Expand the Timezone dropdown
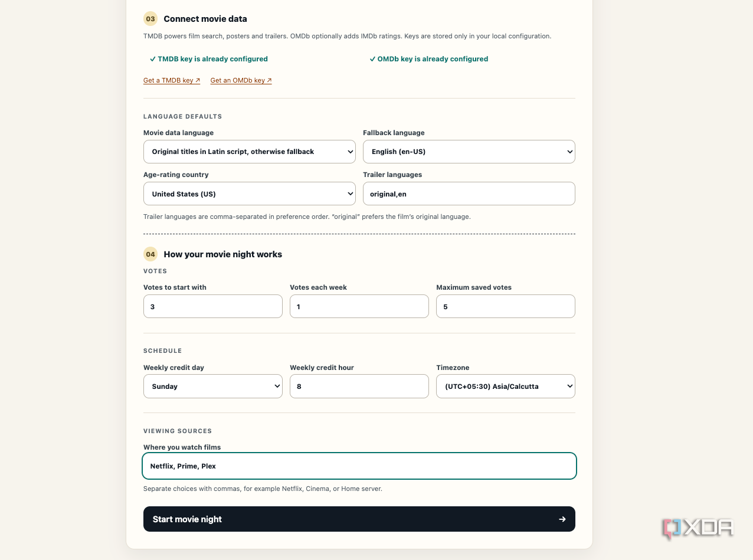This screenshot has height=560, width=753. click(506, 386)
